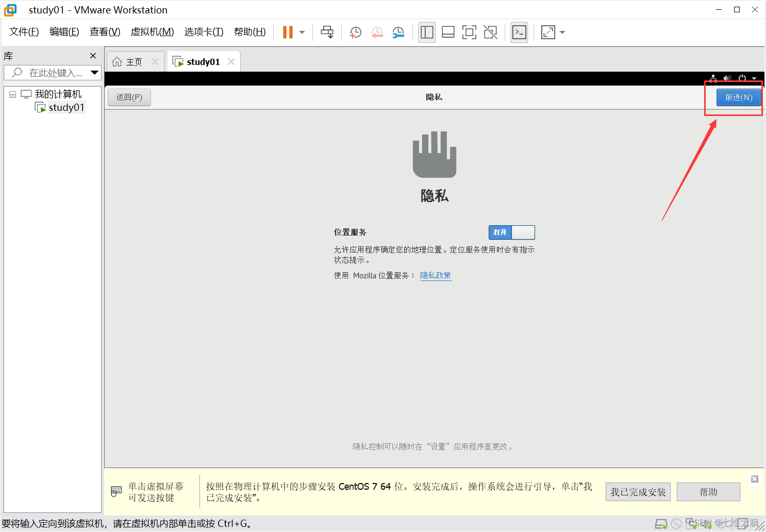Open the 隐私政策 privacy policy link
The width and height of the screenshot is (766, 532).
(x=436, y=275)
